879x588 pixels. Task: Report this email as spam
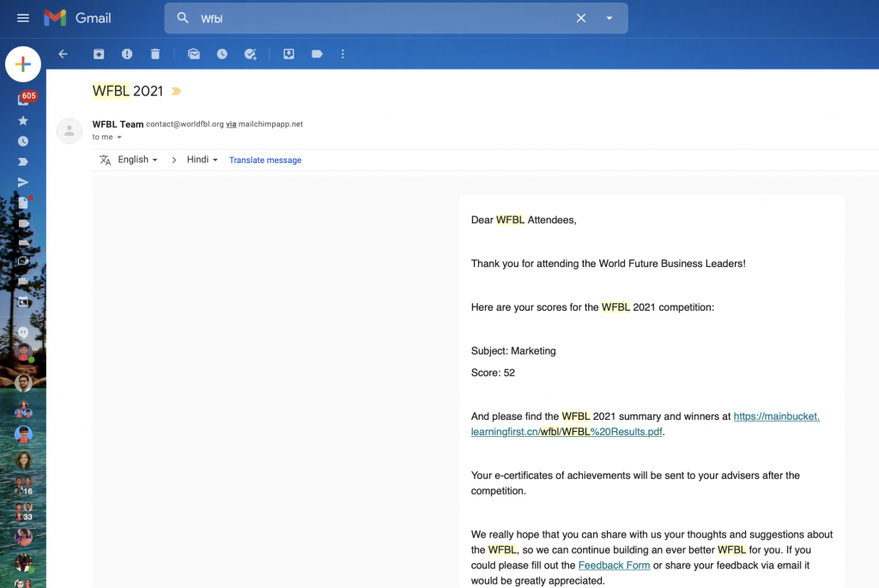point(127,54)
